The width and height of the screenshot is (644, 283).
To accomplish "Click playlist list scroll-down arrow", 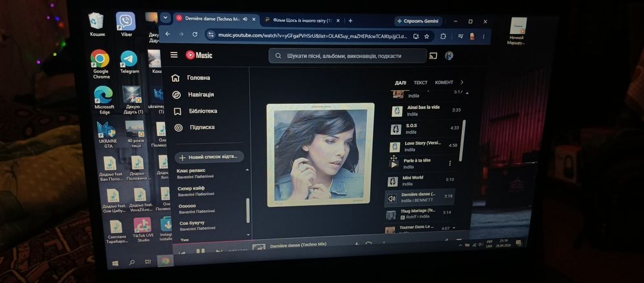I will tap(248, 235).
